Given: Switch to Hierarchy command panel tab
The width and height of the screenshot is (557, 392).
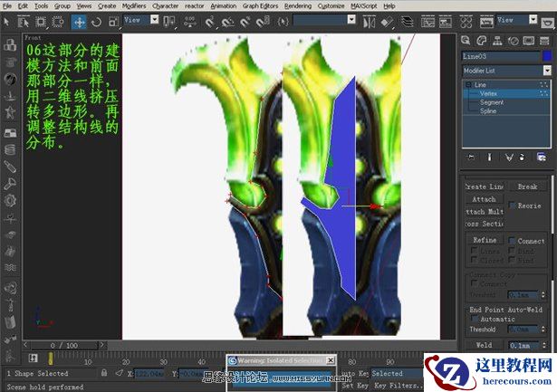Looking at the screenshot, I should coord(497,41).
